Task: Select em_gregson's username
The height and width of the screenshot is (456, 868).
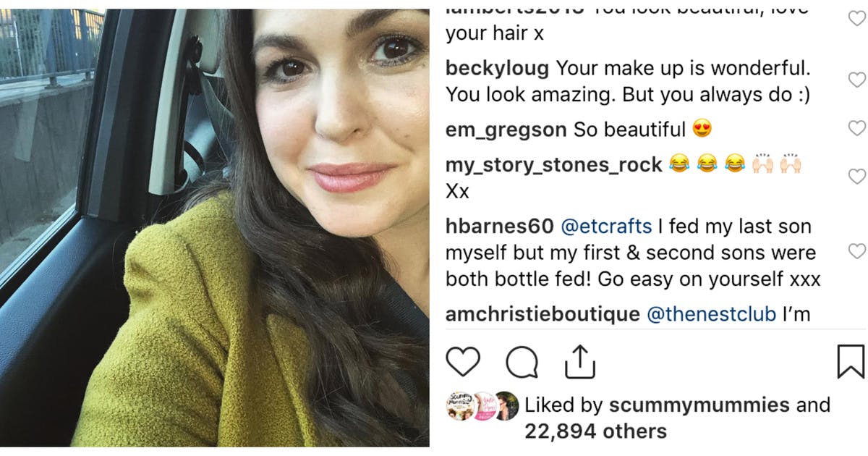Action: coord(506,130)
